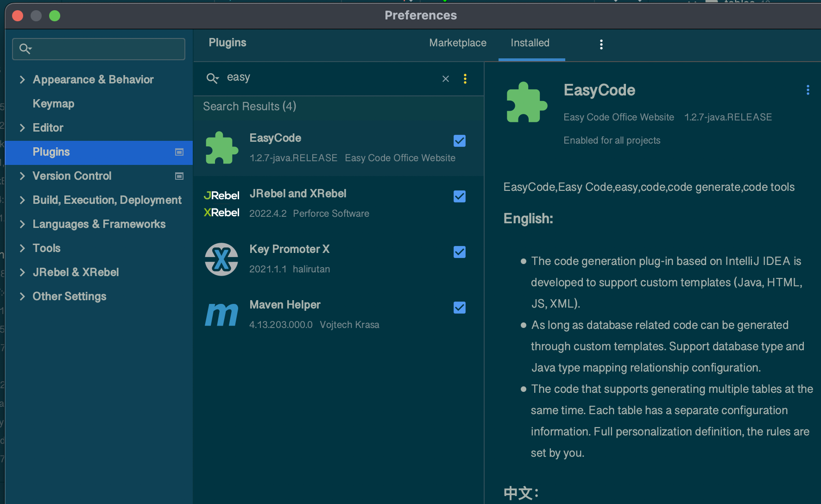
Task: Expand the Editor settings node
Action: point(22,128)
